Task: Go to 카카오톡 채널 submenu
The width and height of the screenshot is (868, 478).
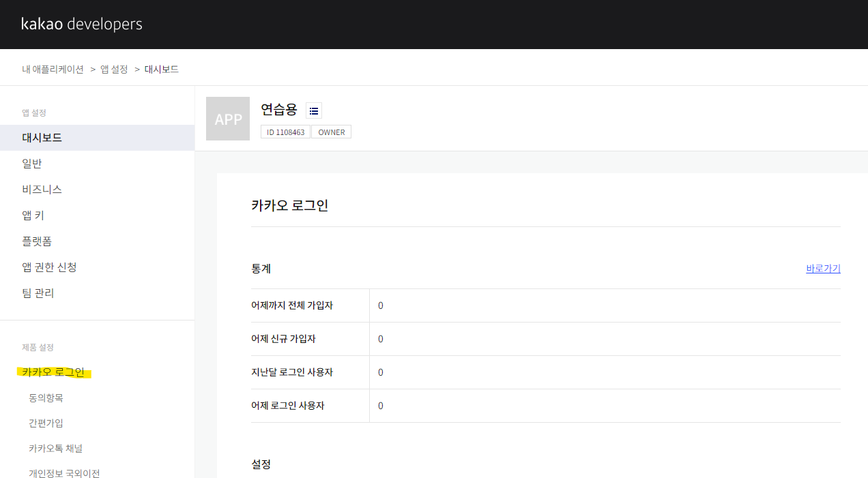Action: click(56, 448)
